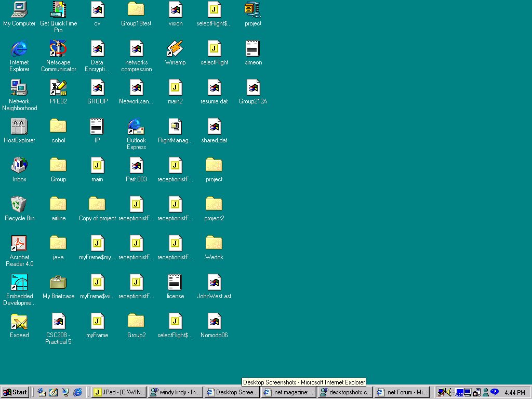Click the Network Neighborhood icon
532x399 pixels.
point(19,88)
